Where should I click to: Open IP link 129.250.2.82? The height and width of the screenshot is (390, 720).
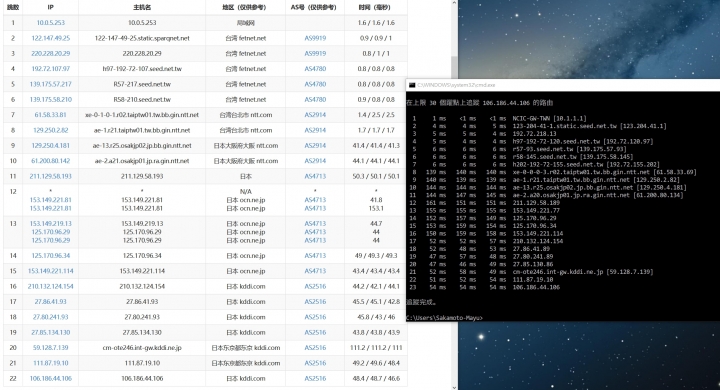[x=51, y=130]
